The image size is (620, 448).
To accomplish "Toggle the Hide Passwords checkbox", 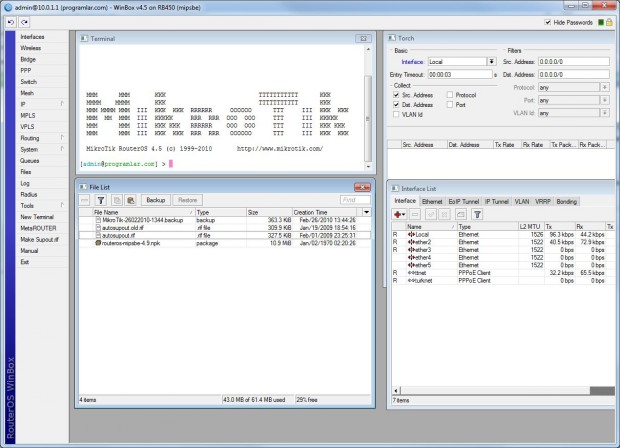I will click(548, 22).
